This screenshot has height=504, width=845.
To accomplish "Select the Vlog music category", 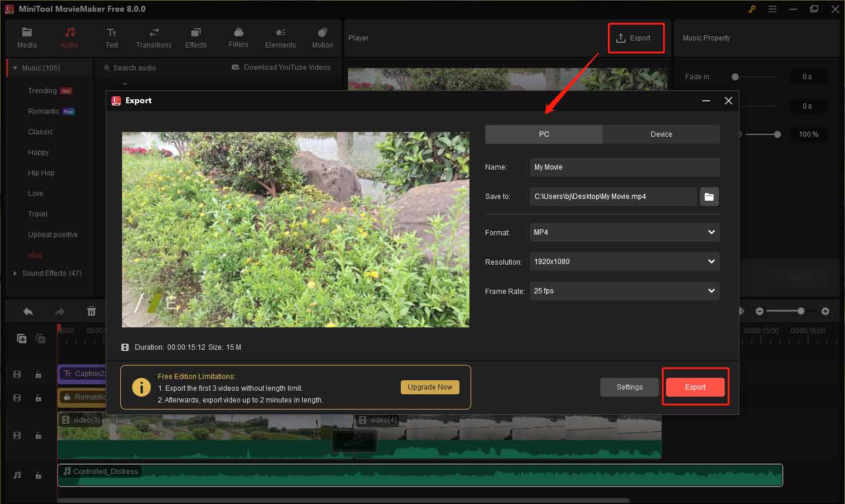I will 35,255.
